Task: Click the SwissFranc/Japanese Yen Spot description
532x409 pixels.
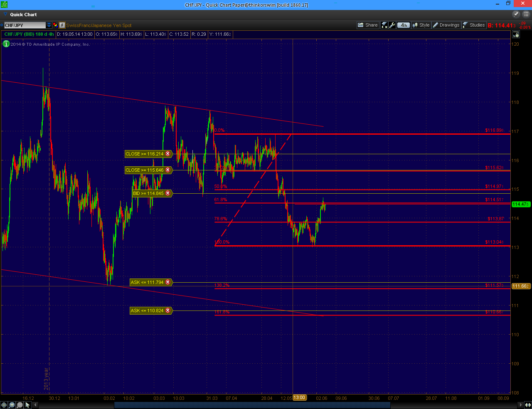Action: tap(99, 25)
